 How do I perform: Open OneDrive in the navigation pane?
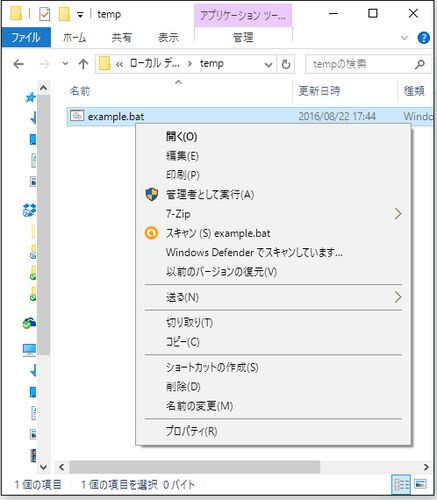point(29,323)
